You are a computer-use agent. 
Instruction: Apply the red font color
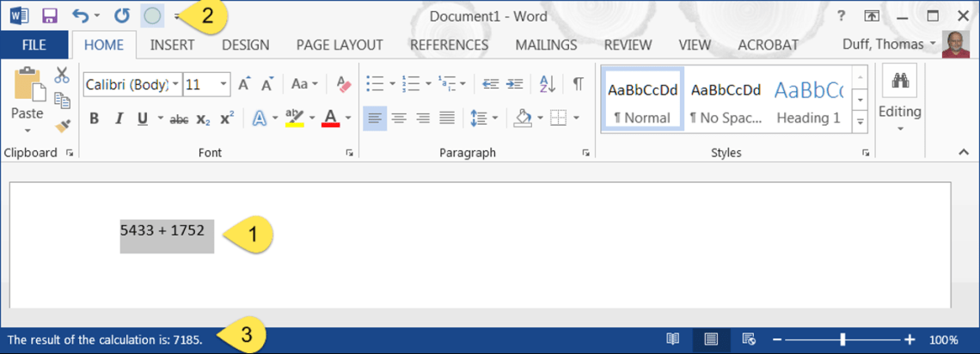point(331,119)
